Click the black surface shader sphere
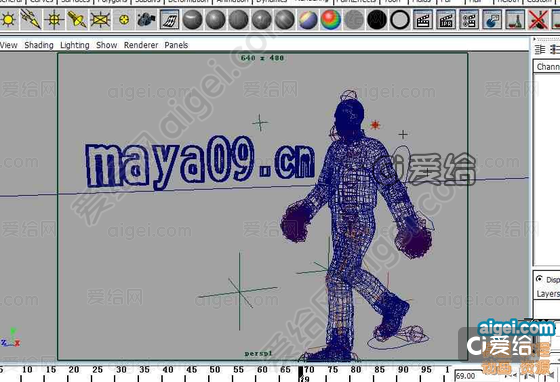The height and width of the screenshot is (382, 560). (x=377, y=19)
